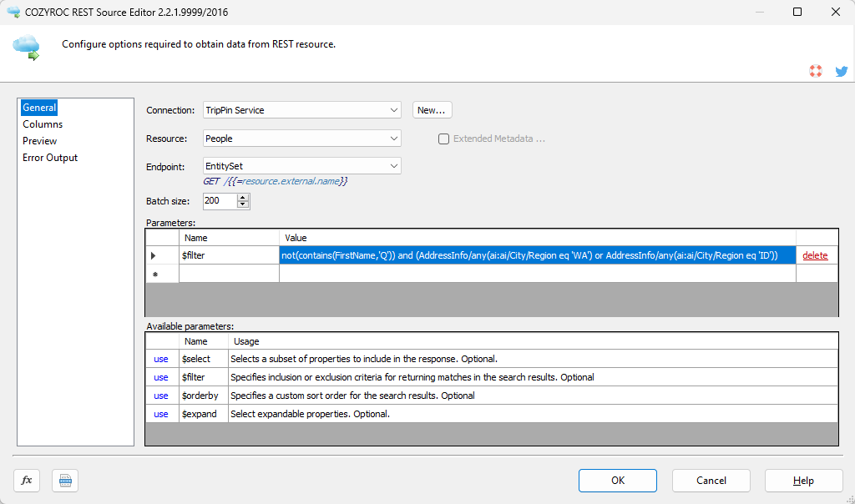The width and height of the screenshot is (855, 504).
Task: Click the $filter value cell with not(contains...
Action: [x=538, y=255]
